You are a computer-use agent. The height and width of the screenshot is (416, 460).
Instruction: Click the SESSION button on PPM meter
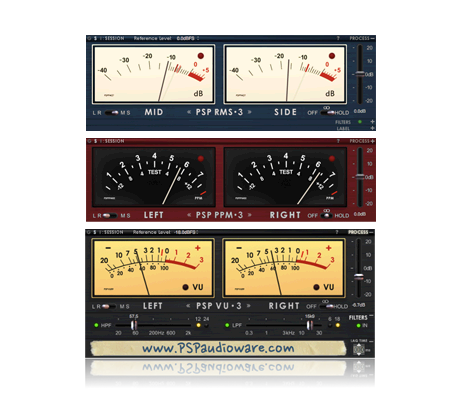pyautogui.click(x=115, y=141)
